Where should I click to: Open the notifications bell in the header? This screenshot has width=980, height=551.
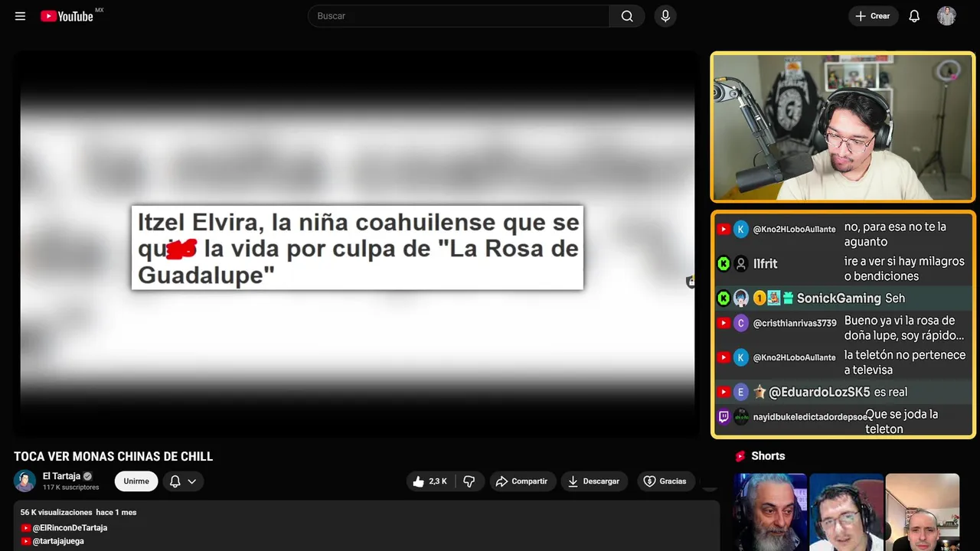coord(914,16)
